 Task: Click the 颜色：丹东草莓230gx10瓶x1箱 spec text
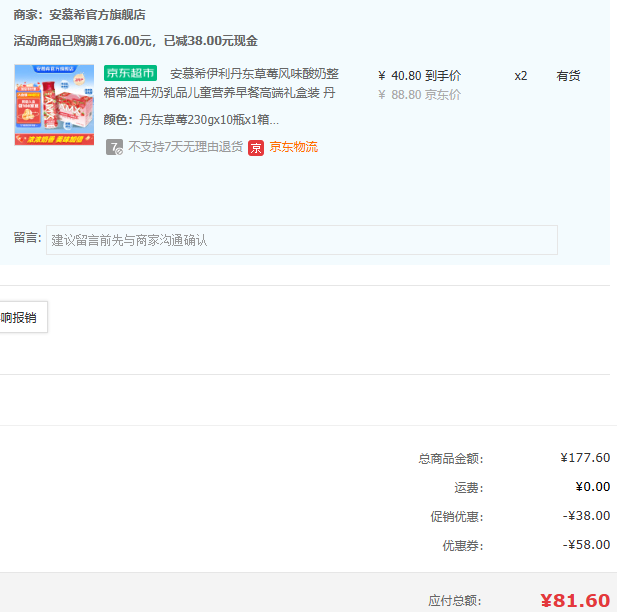click(x=191, y=120)
